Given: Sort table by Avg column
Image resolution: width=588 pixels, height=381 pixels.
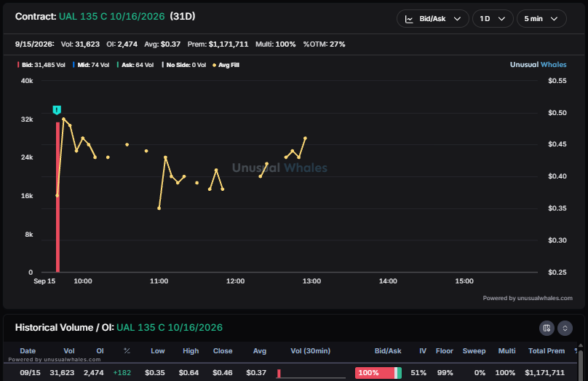Looking at the screenshot, I should coord(260,351).
